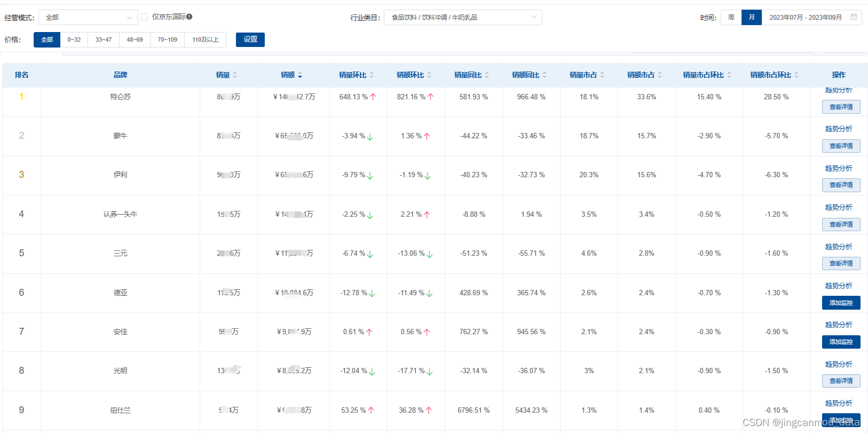Sort by 销量市占 column sort icon
868x433 pixels.
(x=602, y=75)
